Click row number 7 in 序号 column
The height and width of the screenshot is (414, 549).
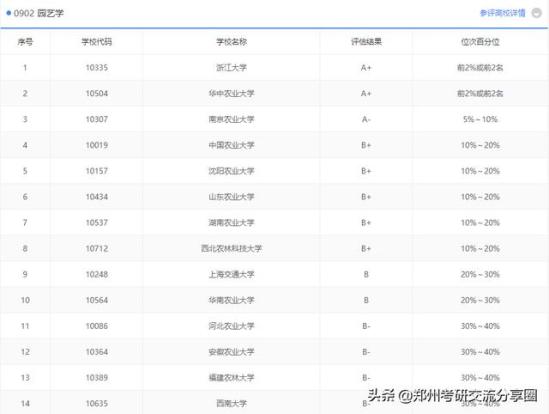coord(25,223)
